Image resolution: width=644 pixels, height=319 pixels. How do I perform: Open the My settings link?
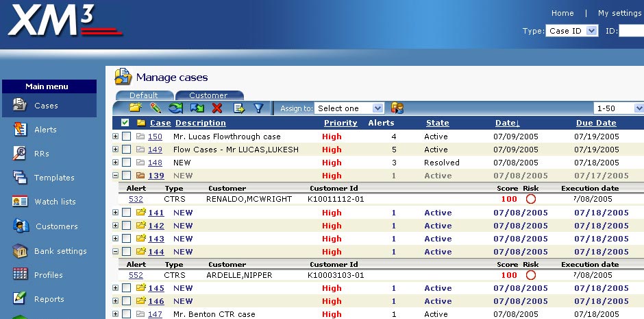pyautogui.click(x=619, y=13)
